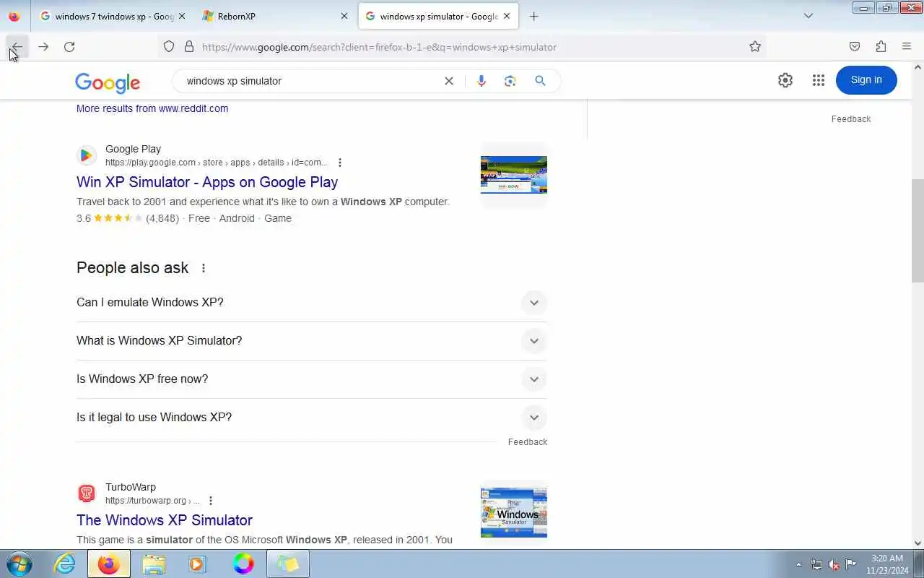924x578 pixels.
Task: Open the Firefox View pinned tab
Action: (x=14, y=16)
